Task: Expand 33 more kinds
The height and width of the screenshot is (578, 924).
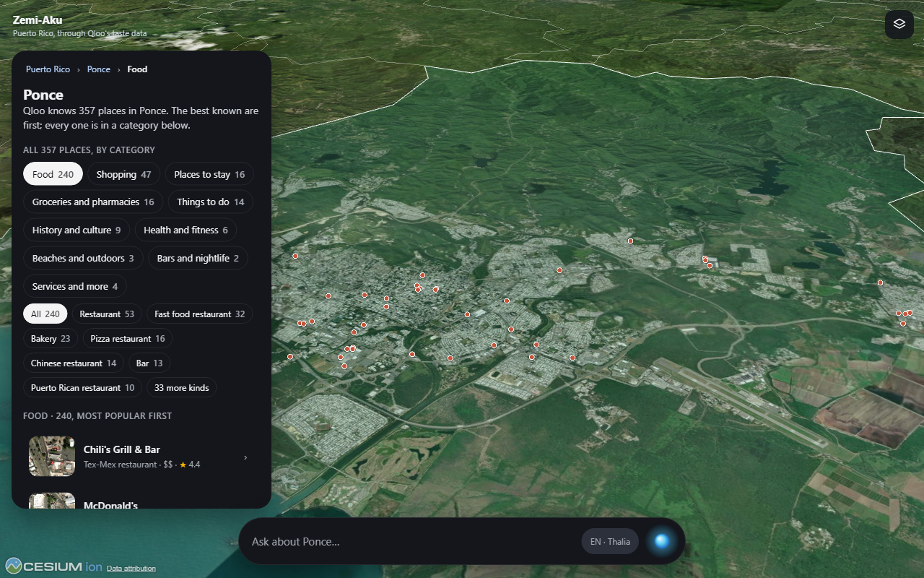Action: point(182,388)
